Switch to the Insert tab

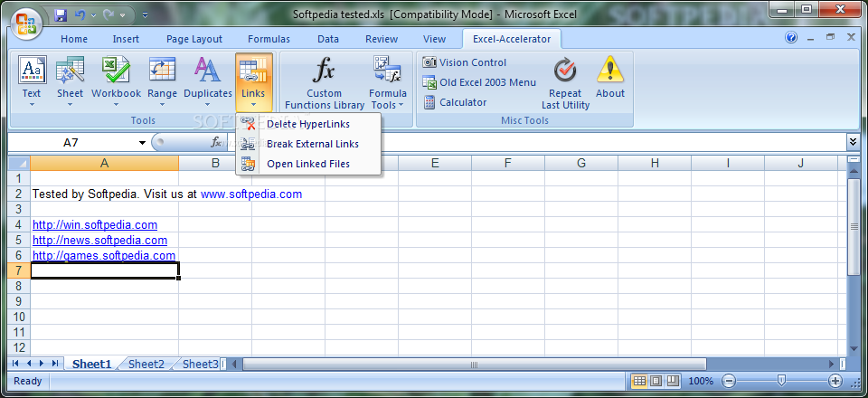click(x=126, y=39)
